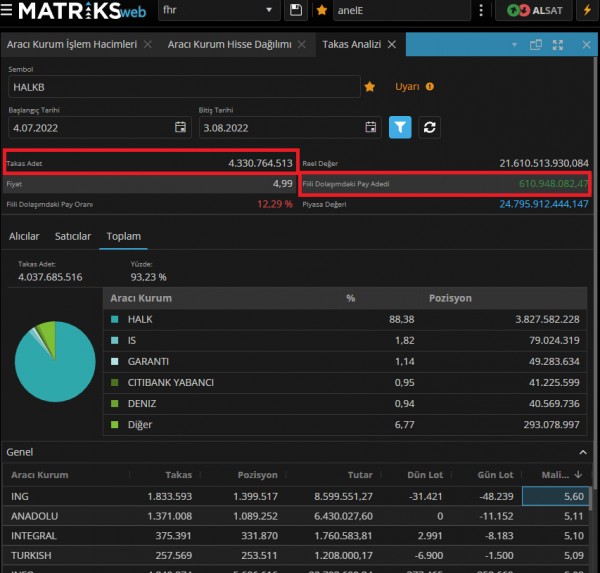Click the Uyarı alert link
600x573 pixels.
[x=407, y=87]
